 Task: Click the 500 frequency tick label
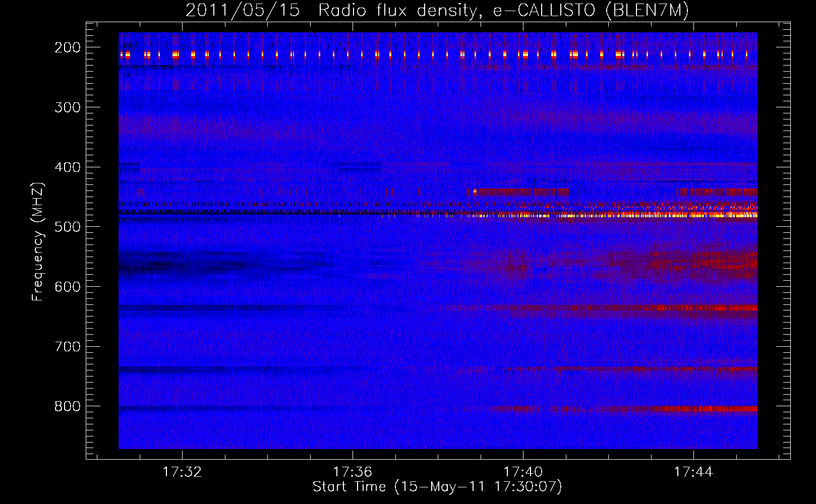68,227
